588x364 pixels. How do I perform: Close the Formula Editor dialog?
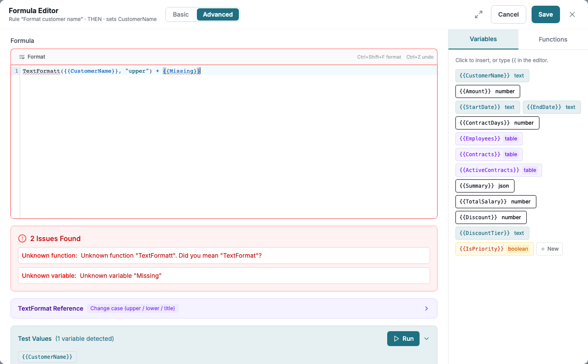[572, 14]
